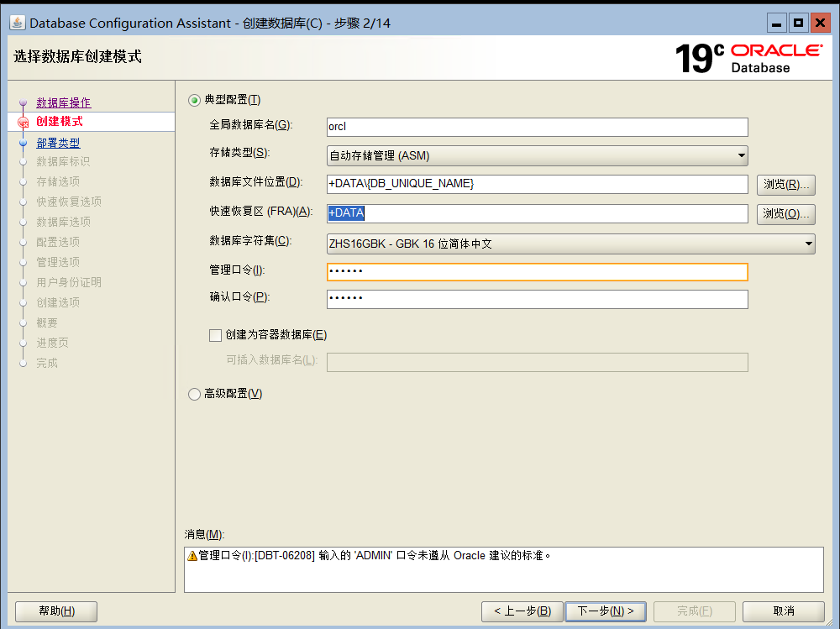
Task: Click the completed step icon beside 数据库操作
Action: point(24,102)
